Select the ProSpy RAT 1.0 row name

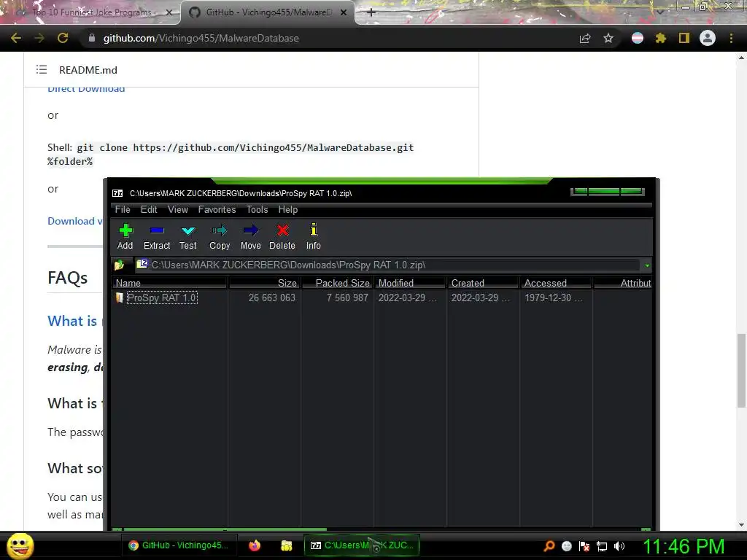161,297
